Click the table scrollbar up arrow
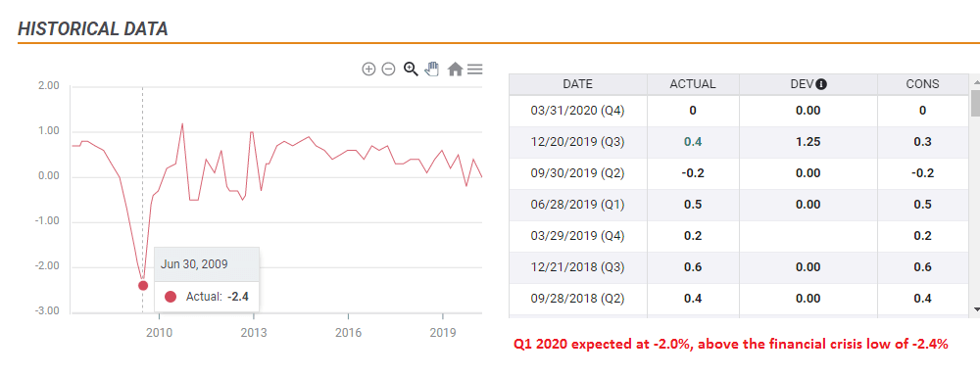Image resolution: width=980 pixels, height=377 pixels. point(975,81)
